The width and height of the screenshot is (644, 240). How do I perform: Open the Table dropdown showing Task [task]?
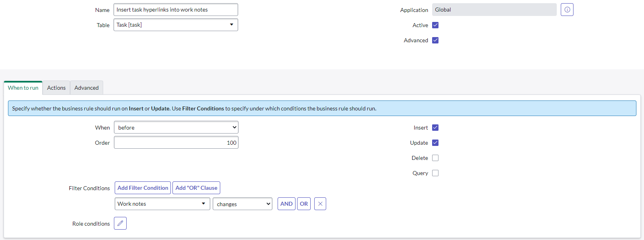[x=176, y=25]
